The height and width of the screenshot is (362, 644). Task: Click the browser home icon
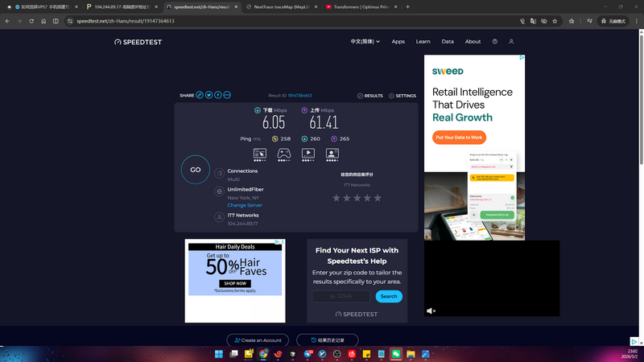pyautogui.click(x=43, y=21)
